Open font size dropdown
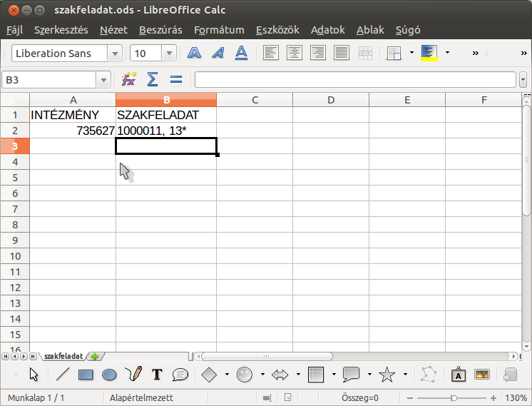Viewport: 532px width, 406px height. [x=169, y=54]
